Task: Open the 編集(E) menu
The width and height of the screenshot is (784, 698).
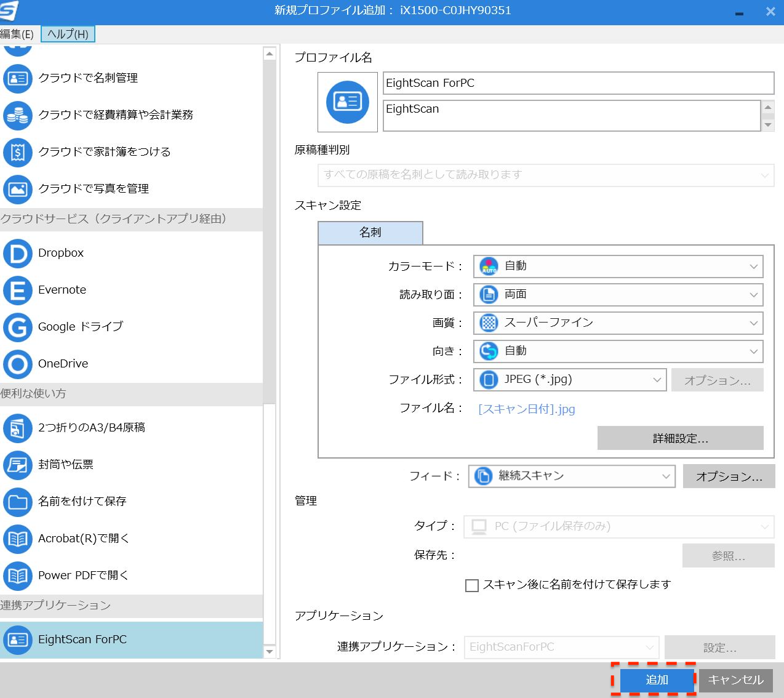Action: pyautogui.click(x=17, y=34)
